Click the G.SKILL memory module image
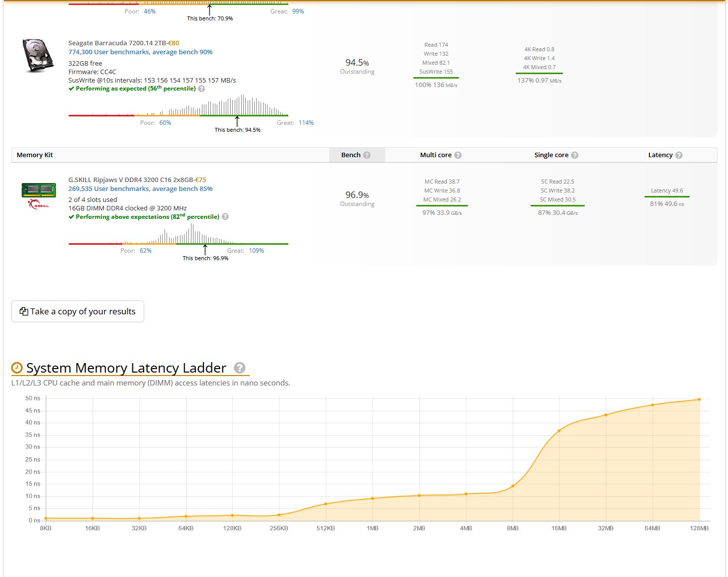 coord(39,195)
